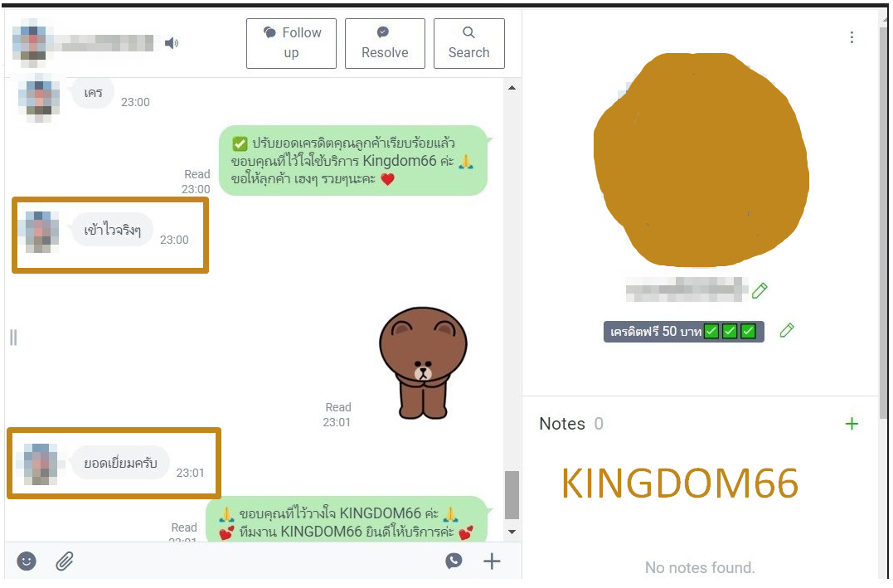Attach a file with paperclip icon

coord(65,561)
